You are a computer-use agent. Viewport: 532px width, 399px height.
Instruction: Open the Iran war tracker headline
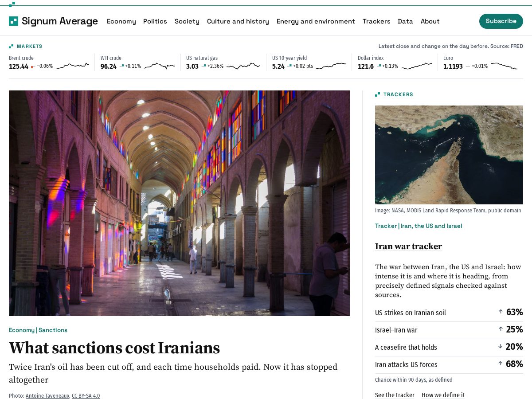tap(408, 246)
